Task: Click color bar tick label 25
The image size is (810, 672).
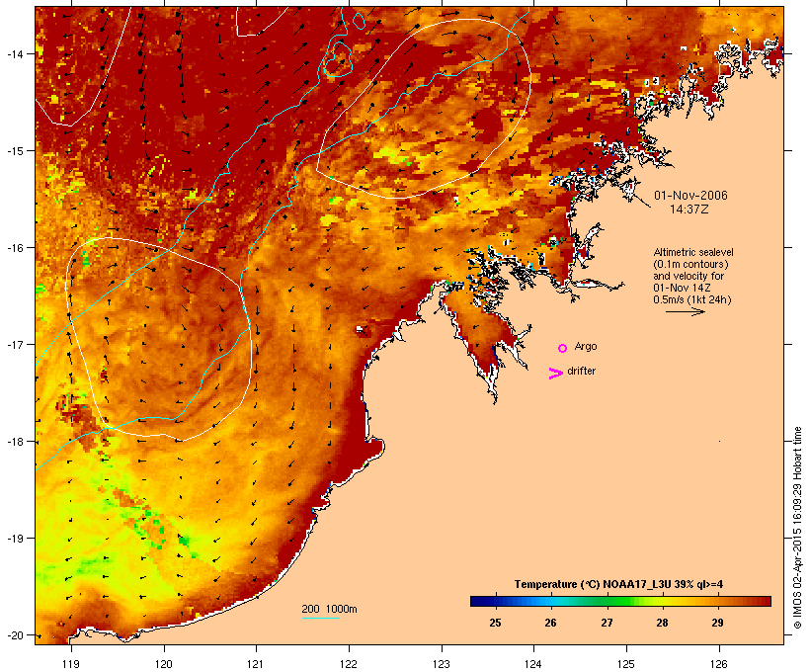Action: click(495, 623)
